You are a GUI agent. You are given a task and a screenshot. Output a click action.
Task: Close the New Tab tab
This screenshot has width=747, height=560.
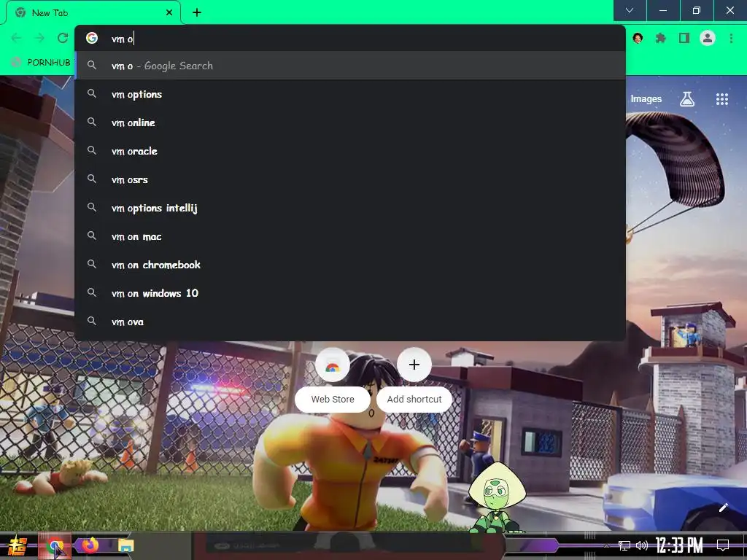[x=169, y=12]
